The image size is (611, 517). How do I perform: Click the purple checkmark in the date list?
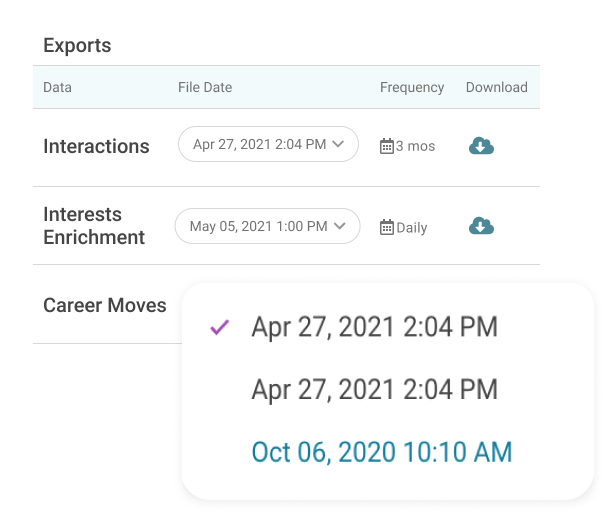click(220, 327)
